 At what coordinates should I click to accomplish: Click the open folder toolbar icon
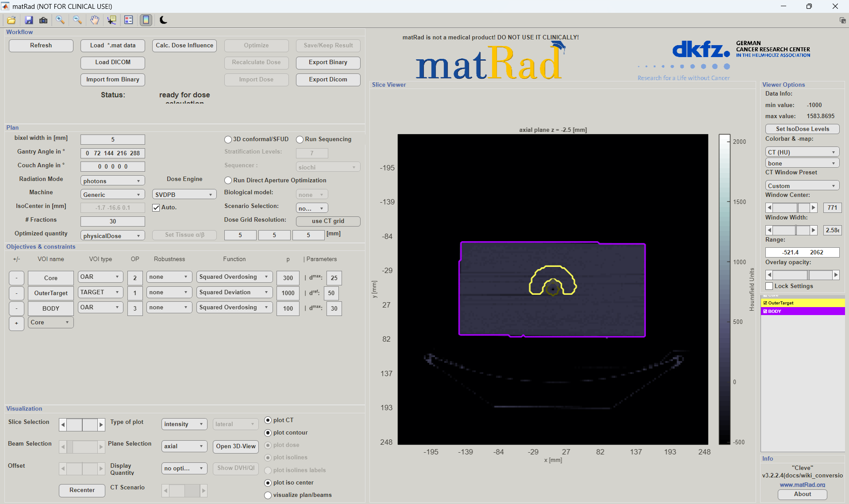pyautogui.click(x=12, y=20)
